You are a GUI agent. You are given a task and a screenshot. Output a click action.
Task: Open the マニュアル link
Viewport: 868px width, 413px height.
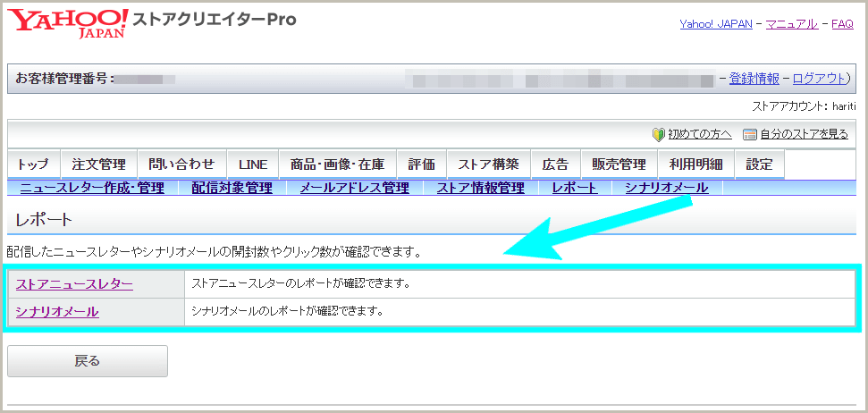click(x=792, y=24)
